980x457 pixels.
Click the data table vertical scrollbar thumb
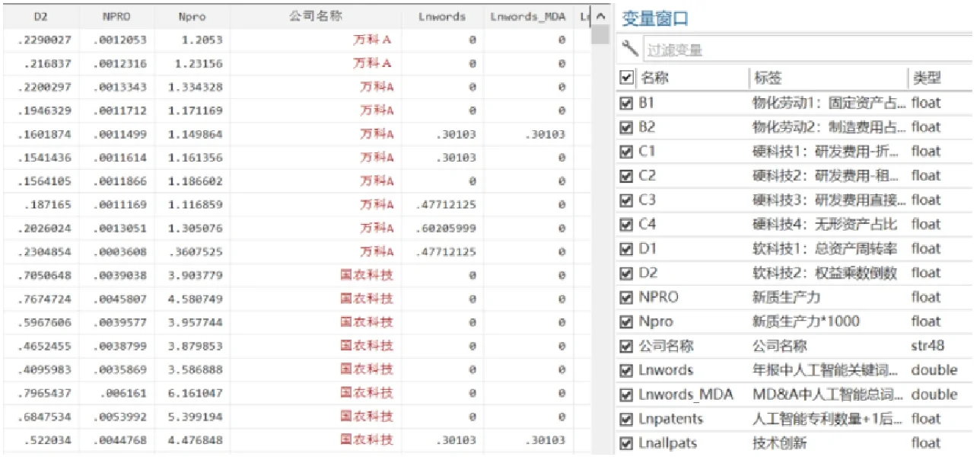pos(601,36)
